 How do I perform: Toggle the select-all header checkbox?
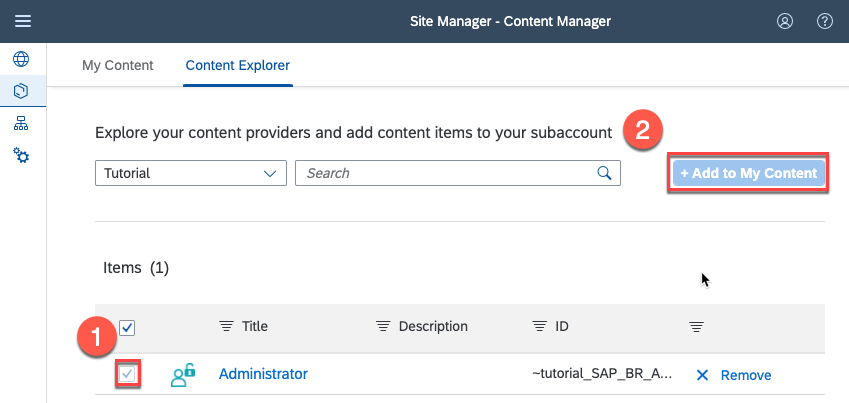click(x=127, y=328)
